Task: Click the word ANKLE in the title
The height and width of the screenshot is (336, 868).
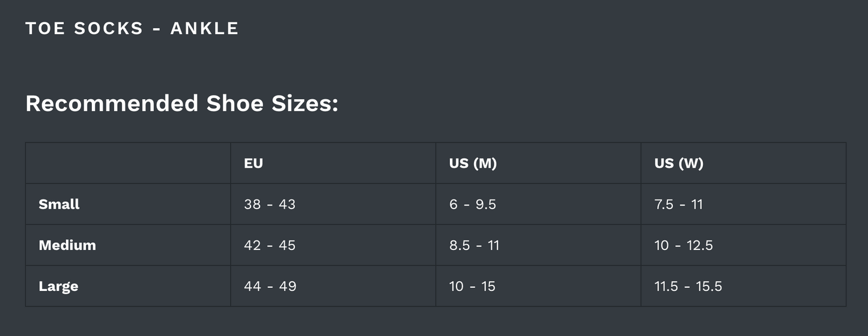Action: tap(204, 28)
